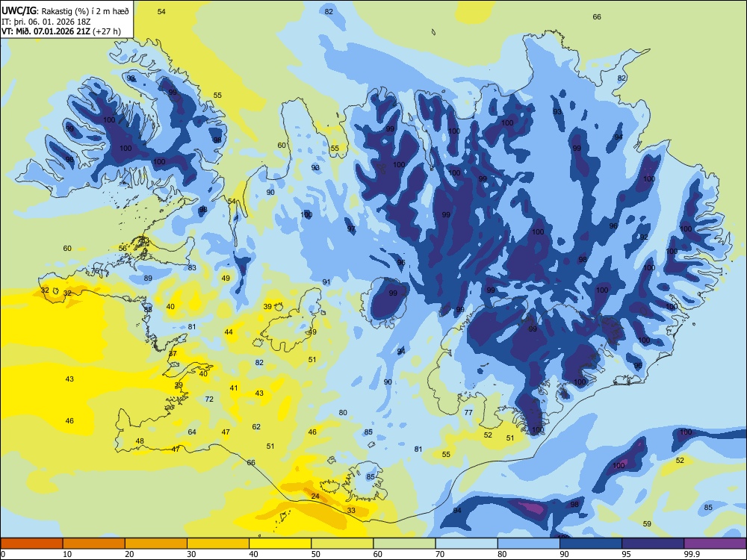Click the valid time 'VT: Mið. 07.01.2026 21Z (+27 h)'
Viewport: 747px width, 560px height.
[x=61, y=31]
